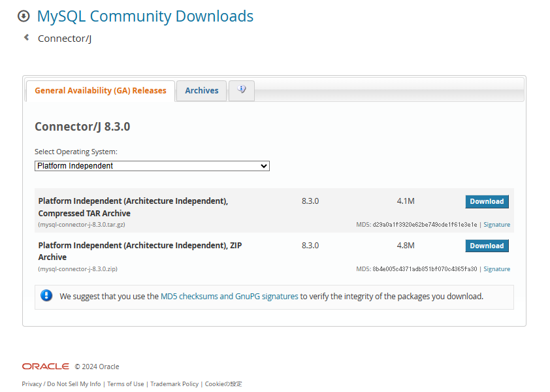The height and width of the screenshot is (392, 550).
Task: Click the MySQL Community Downloads heading
Action: pos(144,16)
